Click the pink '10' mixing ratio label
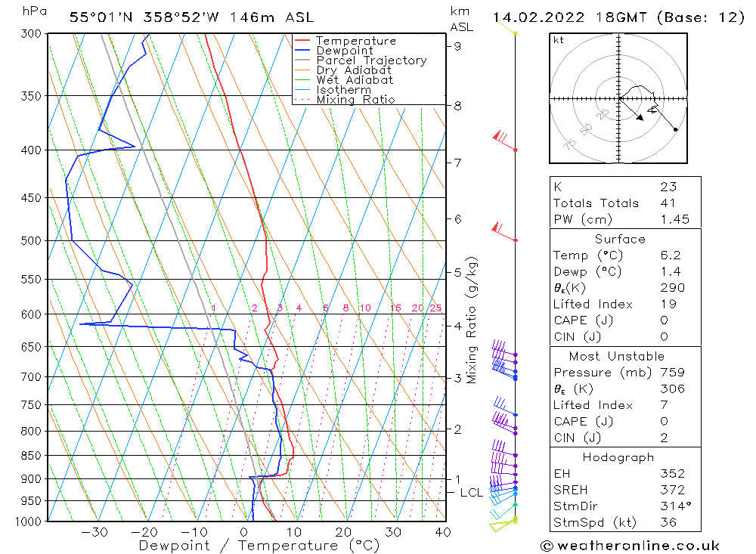756x554 pixels. 365,308
